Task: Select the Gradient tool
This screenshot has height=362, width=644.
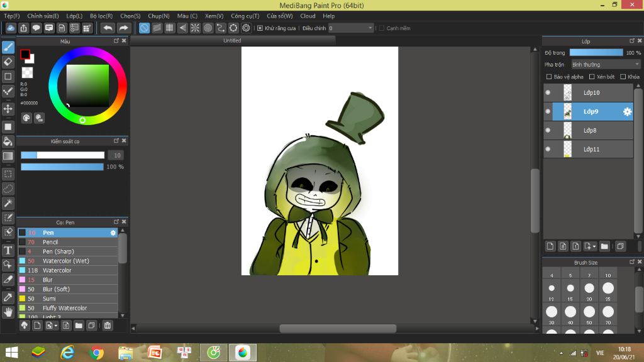Action: 8,156
